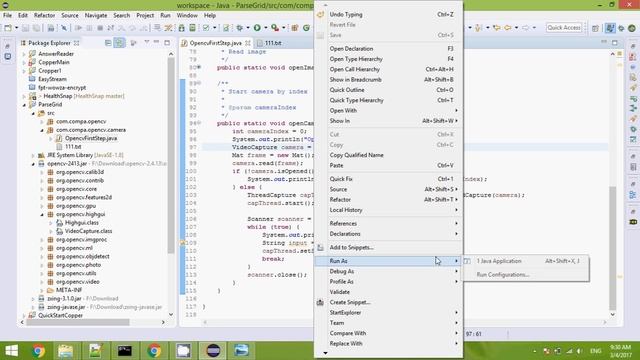Expand the JRE System Library node
Screen dimensions: 640x360
point(33,156)
